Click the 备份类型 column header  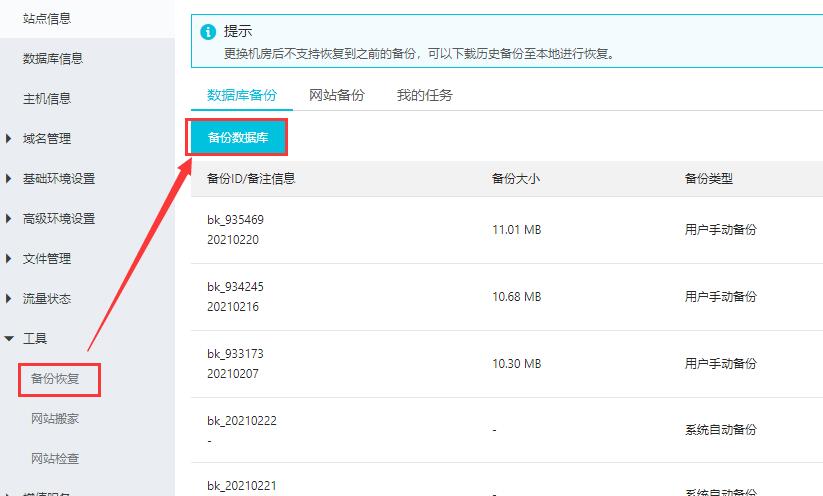click(x=709, y=178)
